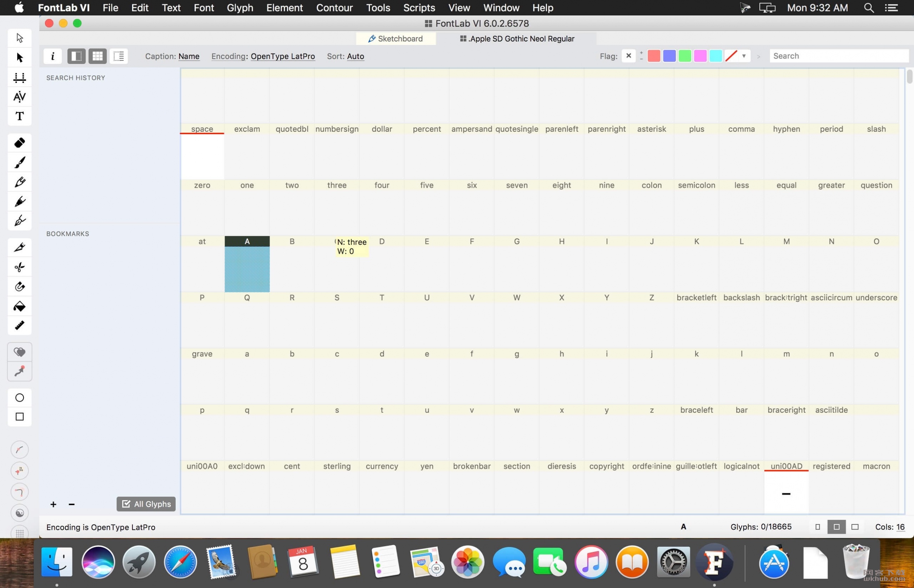
Task: Select the green flag color
Action: tap(684, 56)
